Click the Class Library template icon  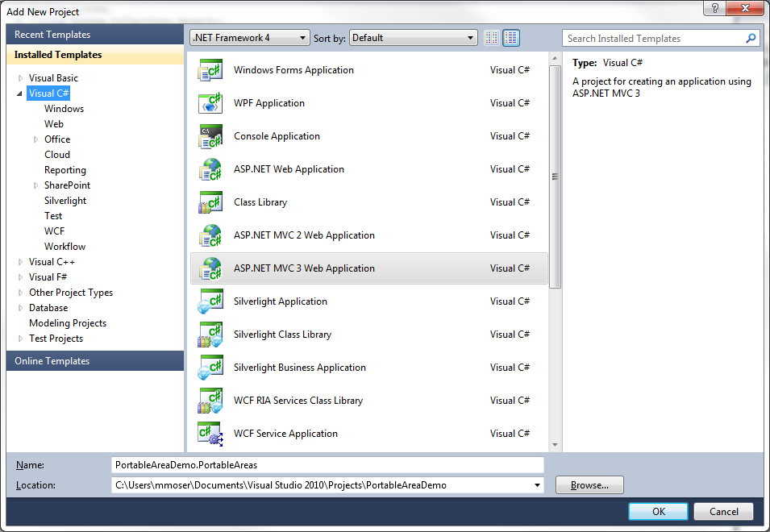(x=210, y=202)
